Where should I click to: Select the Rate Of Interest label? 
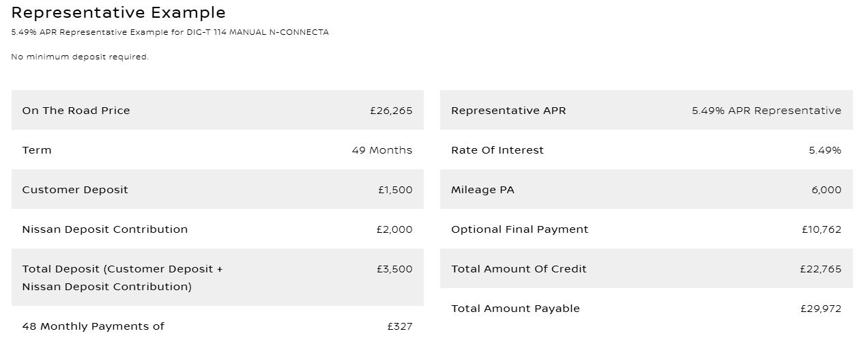coord(497,150)
